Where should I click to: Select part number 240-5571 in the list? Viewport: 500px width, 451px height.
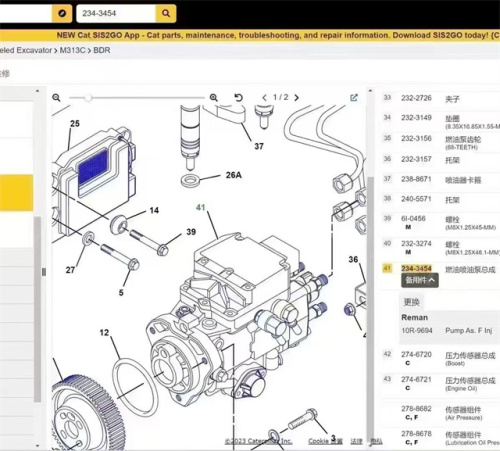(416, 199)
